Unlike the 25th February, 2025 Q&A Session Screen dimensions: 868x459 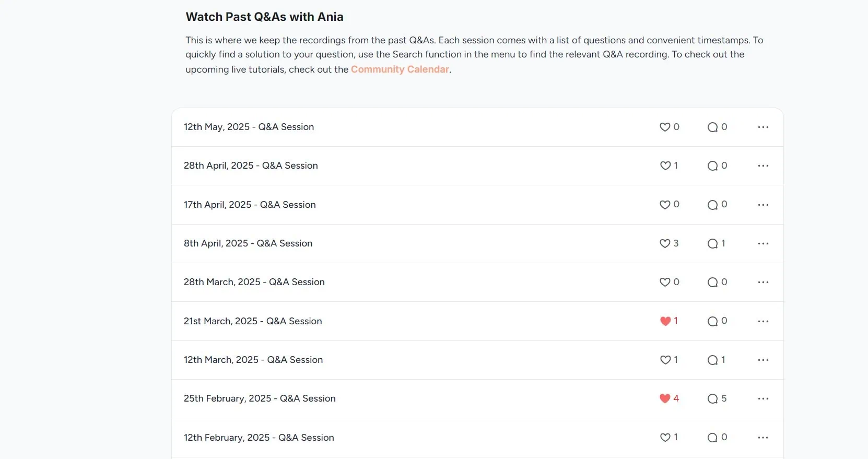tap(665, 398)
